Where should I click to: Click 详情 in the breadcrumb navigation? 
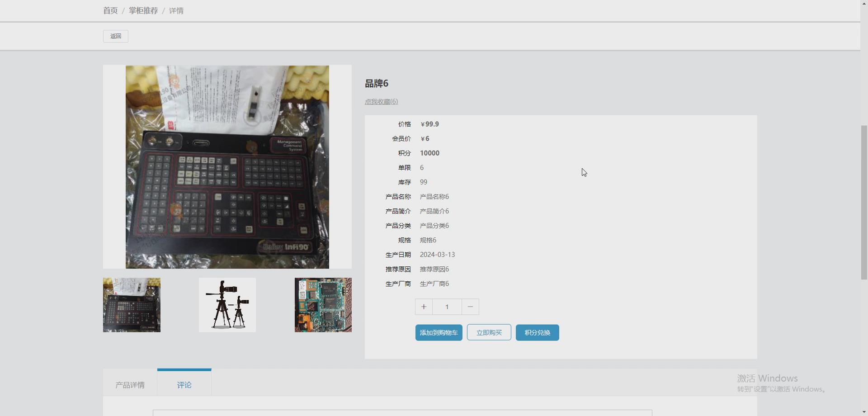[x=176, y=10]
